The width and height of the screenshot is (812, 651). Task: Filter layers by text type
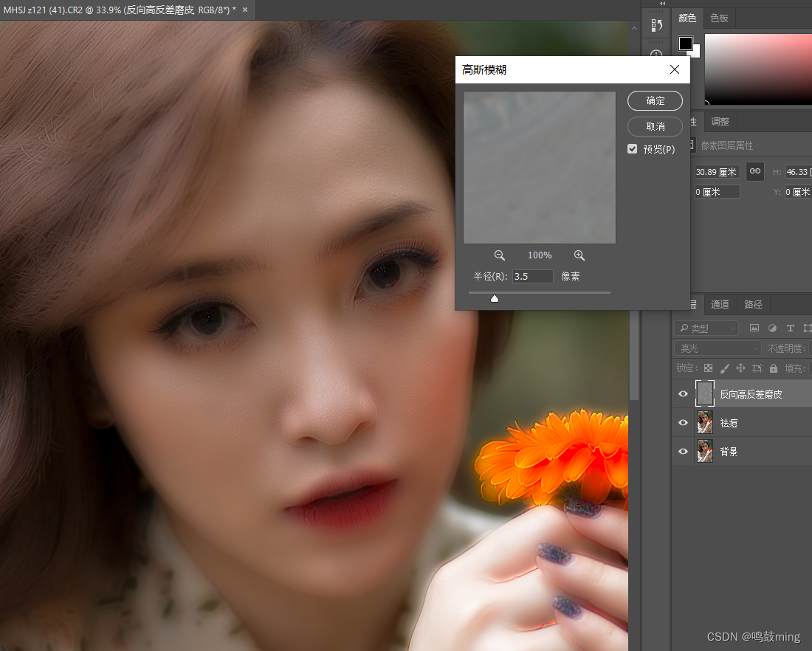(x=790, y=328)
